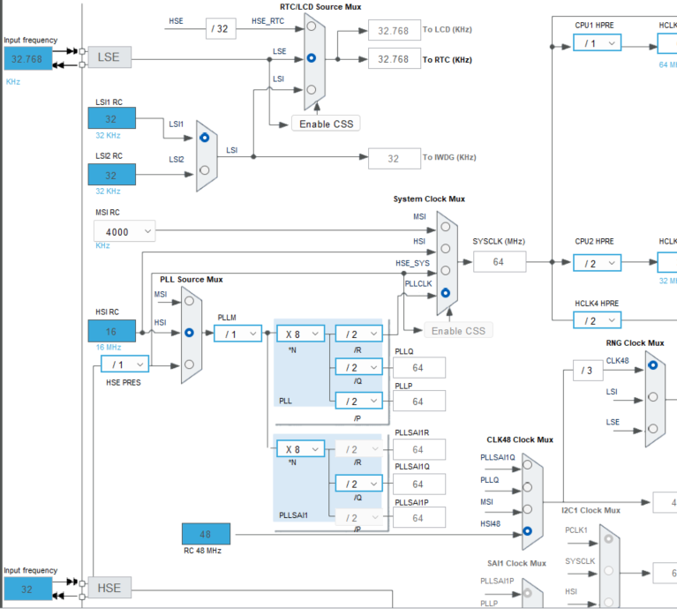Click the LSE input frequency field 32.768

click(x=27, y=59)
